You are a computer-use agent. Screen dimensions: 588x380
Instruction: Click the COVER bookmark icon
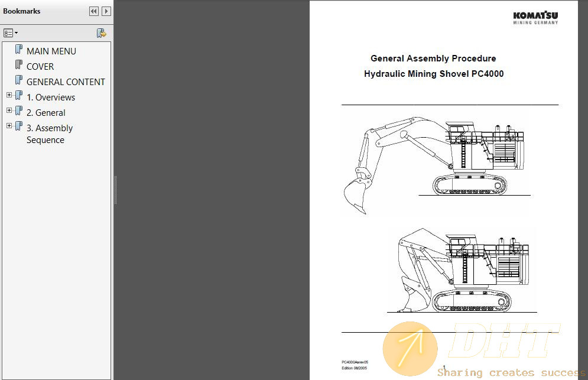(19, 65)
